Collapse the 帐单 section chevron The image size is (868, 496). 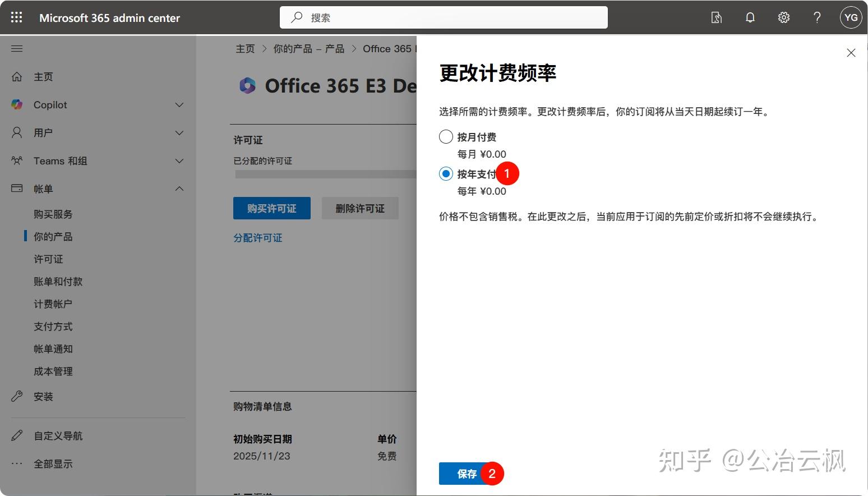pyautogui.click(x=179, y=189)
